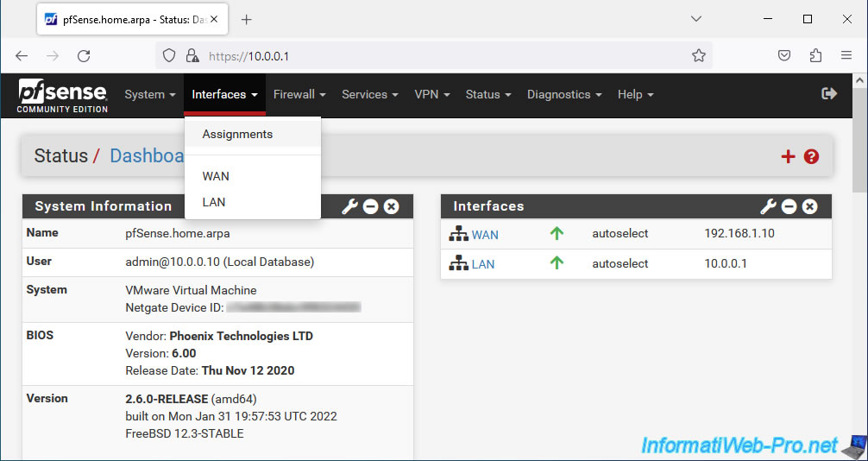Screen dimensions: 868x461
Task: Select Assignments from Interfaces menu
Action: coord(253,134)
